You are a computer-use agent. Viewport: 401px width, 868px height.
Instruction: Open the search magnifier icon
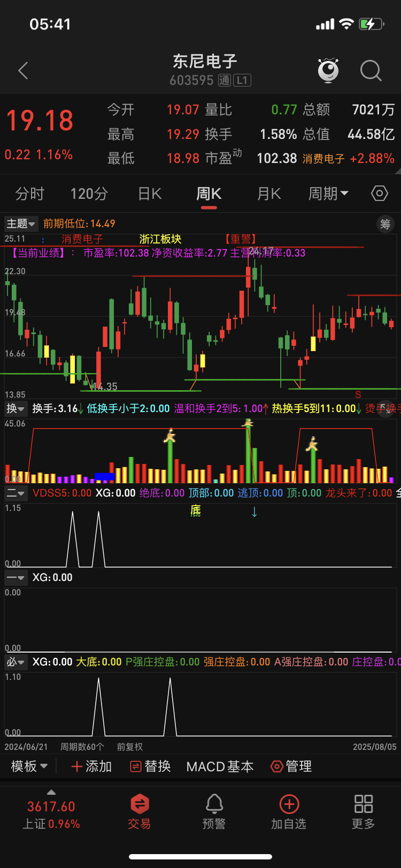click(371, 70)
